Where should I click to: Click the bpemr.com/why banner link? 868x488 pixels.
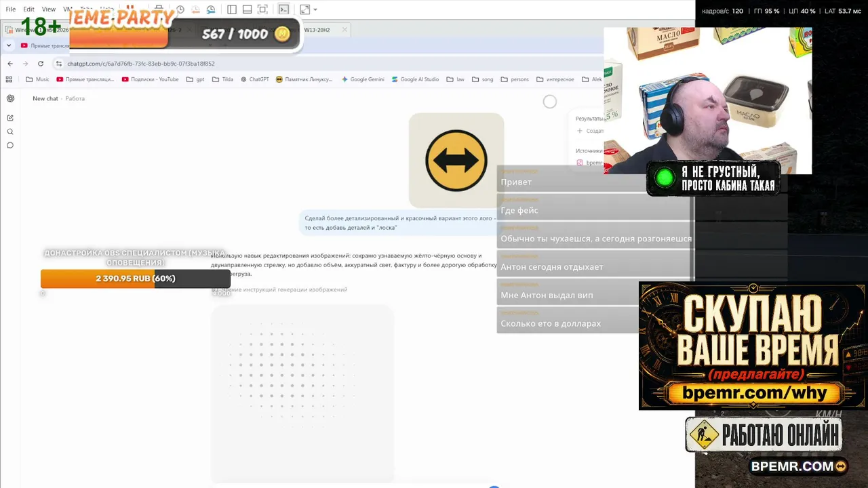pyautogui.click(x=753, y=393)
